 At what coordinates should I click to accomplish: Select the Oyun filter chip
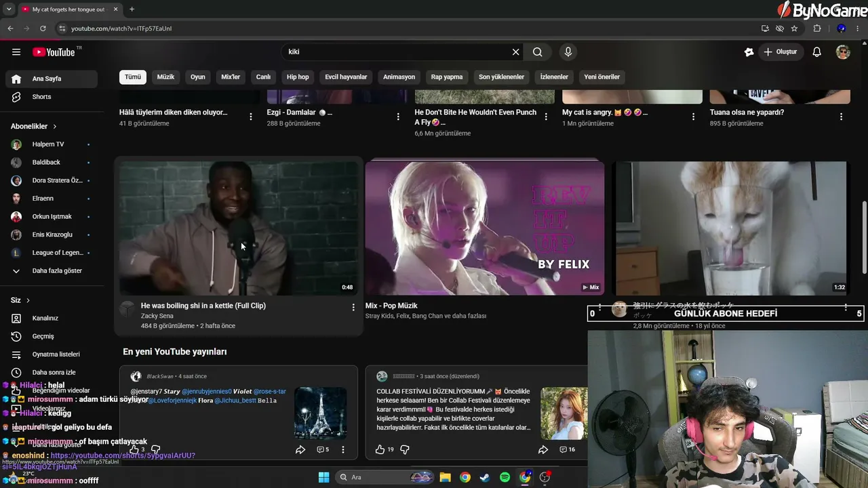(198, 77)
